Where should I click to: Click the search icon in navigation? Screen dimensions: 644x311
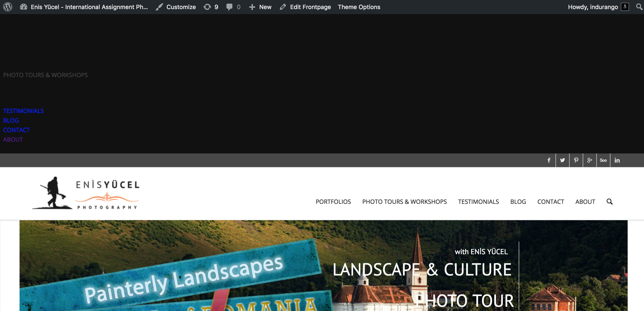610,201
